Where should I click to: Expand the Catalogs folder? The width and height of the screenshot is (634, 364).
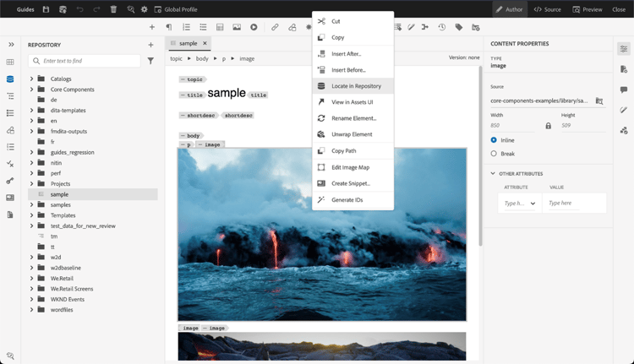[31, 79]
